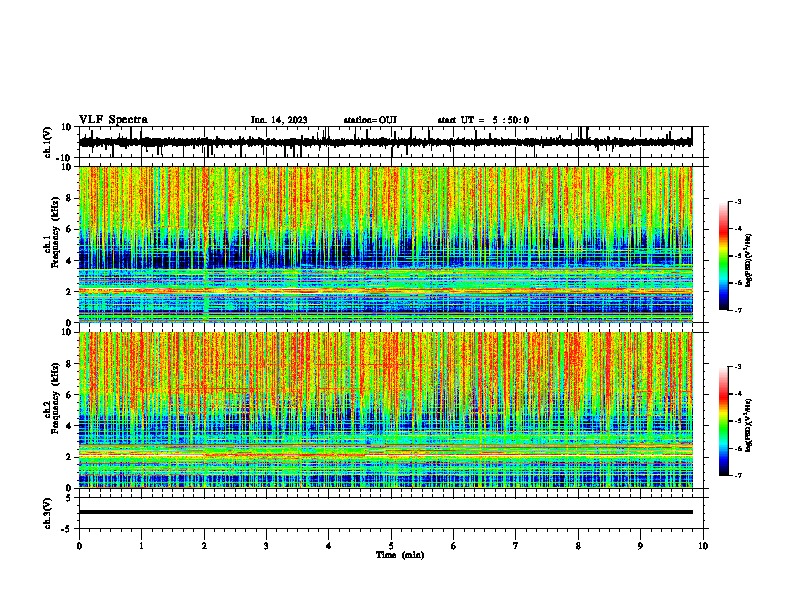Click the 'Time (min)' axis label
This screenshot has width=792, height=612.
[400, 555]
